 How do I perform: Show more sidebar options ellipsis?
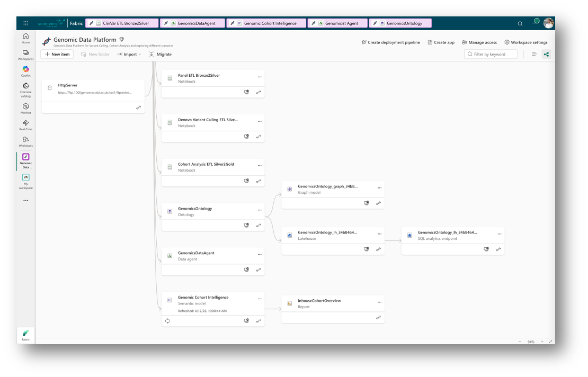25,201
